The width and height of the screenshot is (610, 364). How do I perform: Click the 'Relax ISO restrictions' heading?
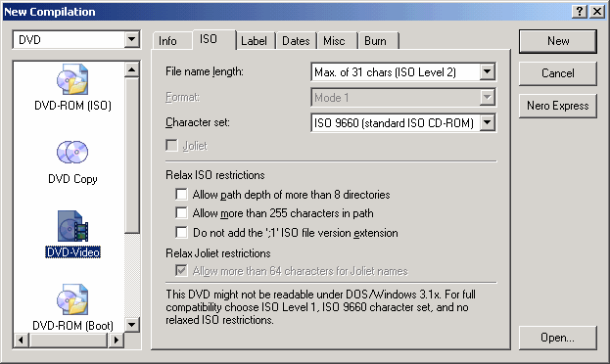[215, 175]
